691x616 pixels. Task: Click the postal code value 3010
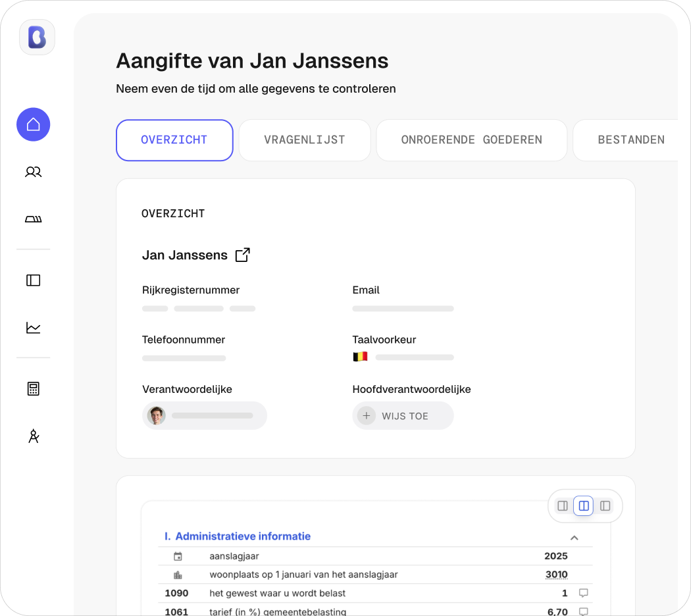pyautogui.click(x=557, y=575)
